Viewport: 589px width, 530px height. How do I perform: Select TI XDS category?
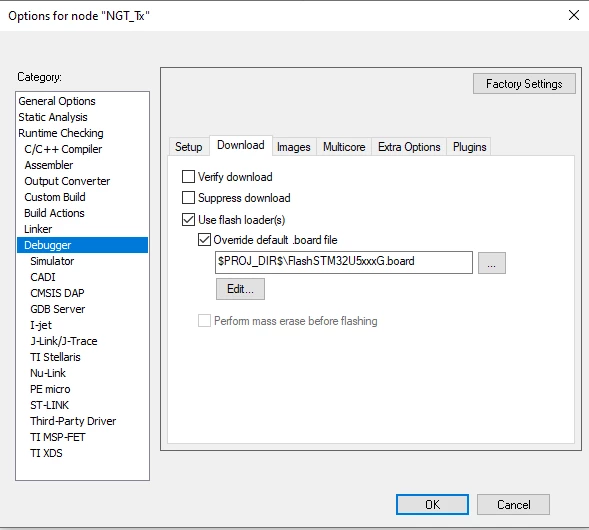pyautogui.click(x=82, y=453)
